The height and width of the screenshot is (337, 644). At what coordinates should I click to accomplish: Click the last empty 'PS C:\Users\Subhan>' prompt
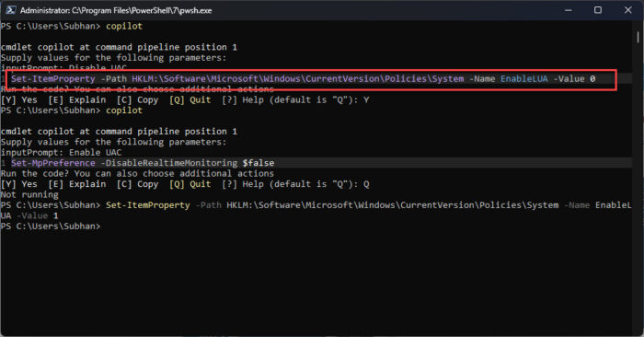click(51, 227)
